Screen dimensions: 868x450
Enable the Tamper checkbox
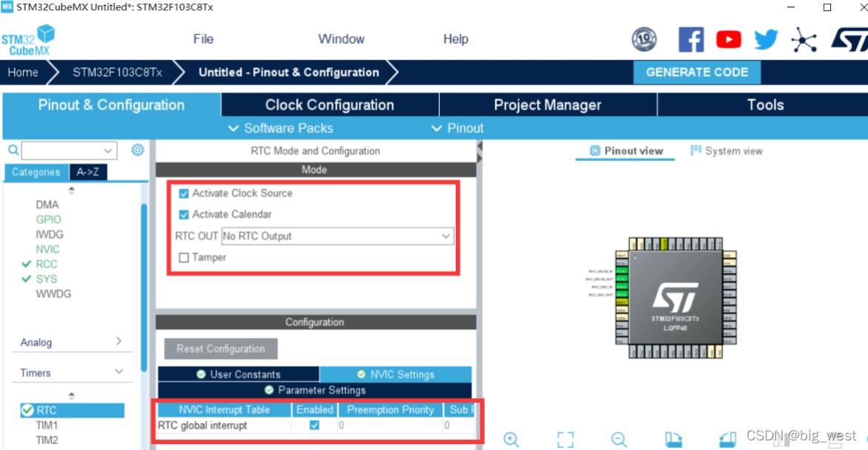(x=184, y=258)
